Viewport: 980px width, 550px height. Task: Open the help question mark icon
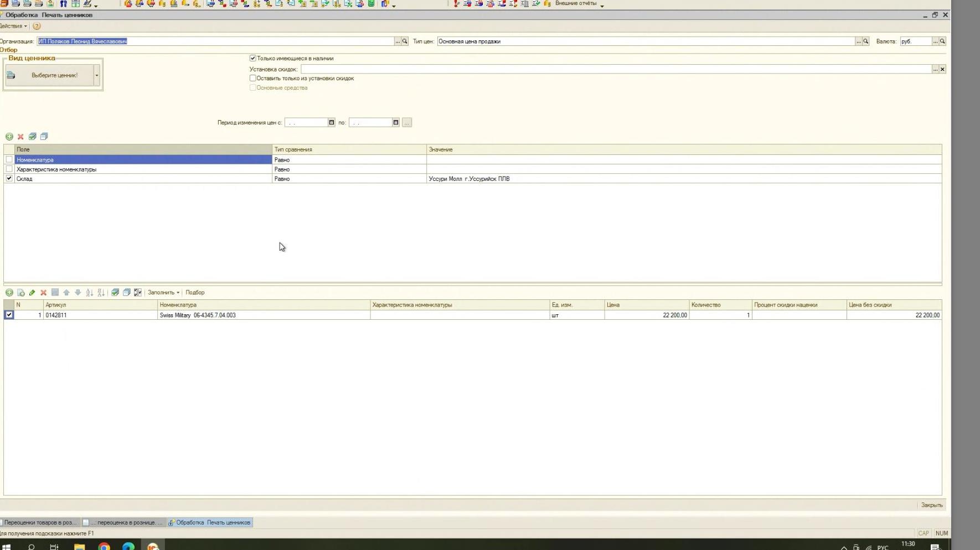click(37, 26)
